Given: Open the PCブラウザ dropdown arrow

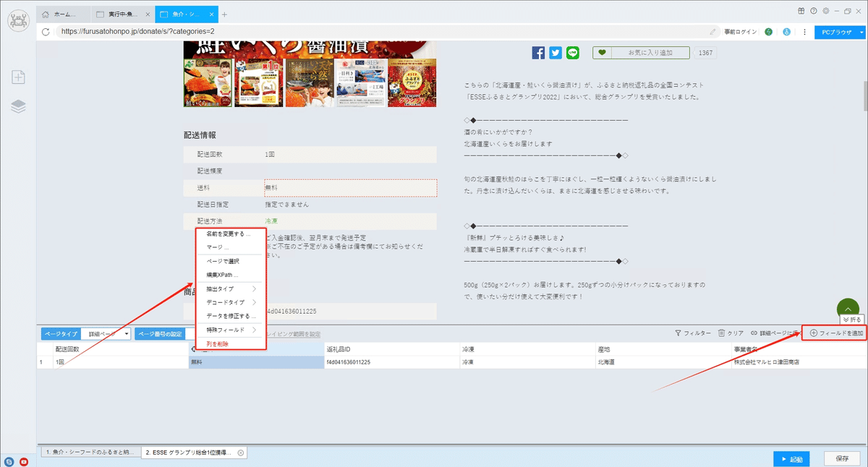Looking at the screenshot, I should click(x=862, y=32).
